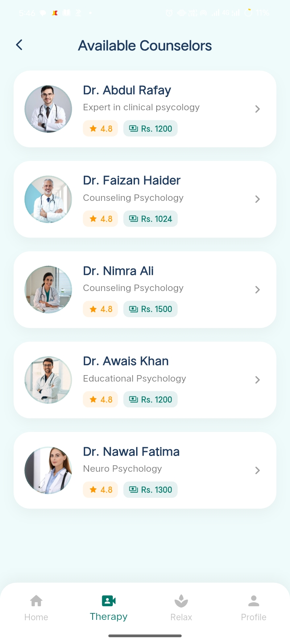
Task: Switch to the Relax tab label
Action: pyautogui.click(x=181, y=617)
